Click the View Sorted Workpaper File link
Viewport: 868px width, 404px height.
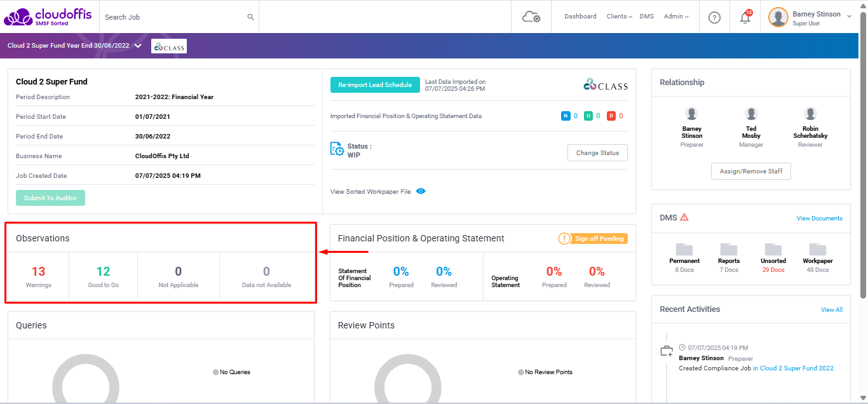(370, 192)
